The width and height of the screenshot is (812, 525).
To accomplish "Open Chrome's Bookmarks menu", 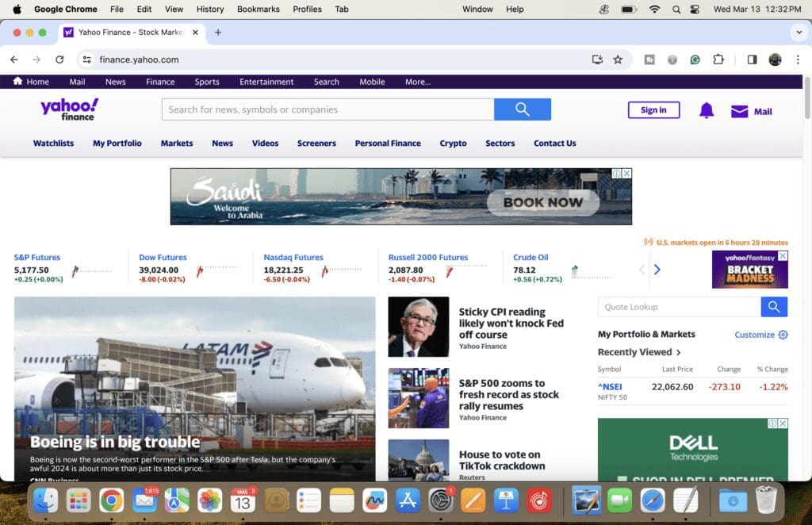I will (258, 10).
